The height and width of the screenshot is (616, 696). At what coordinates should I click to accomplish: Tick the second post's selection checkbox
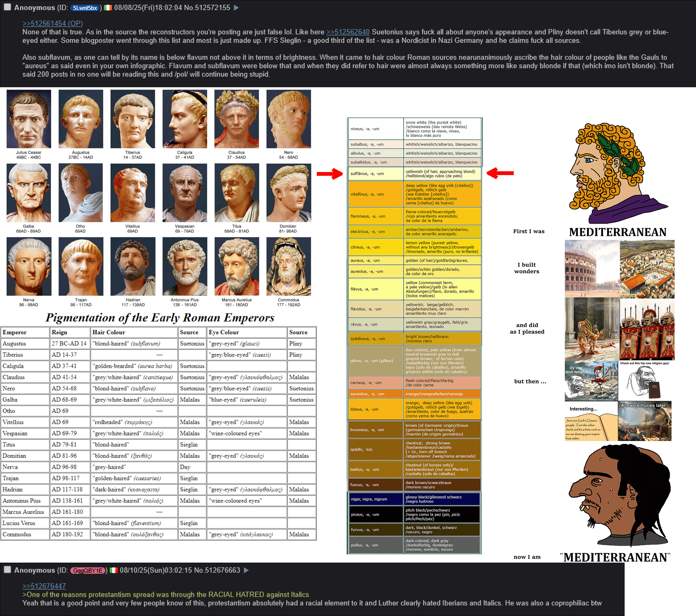coord(7,570)
